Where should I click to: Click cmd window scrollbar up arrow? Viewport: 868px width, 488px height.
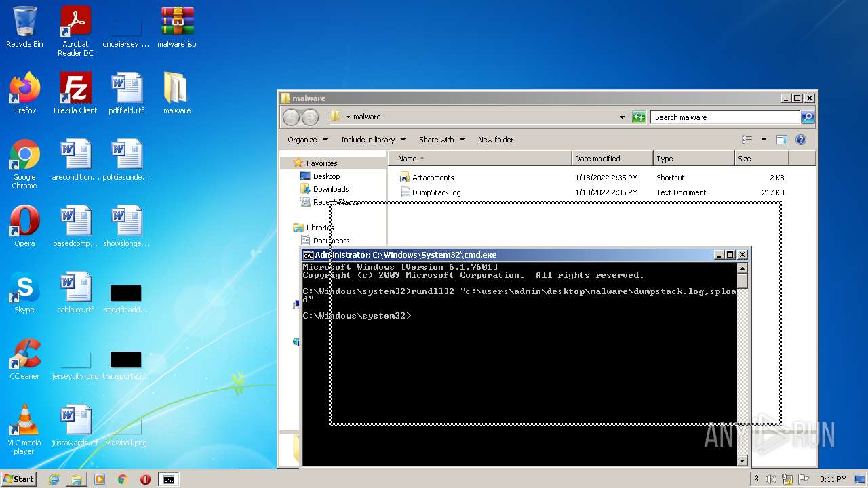tap(743, 268)
